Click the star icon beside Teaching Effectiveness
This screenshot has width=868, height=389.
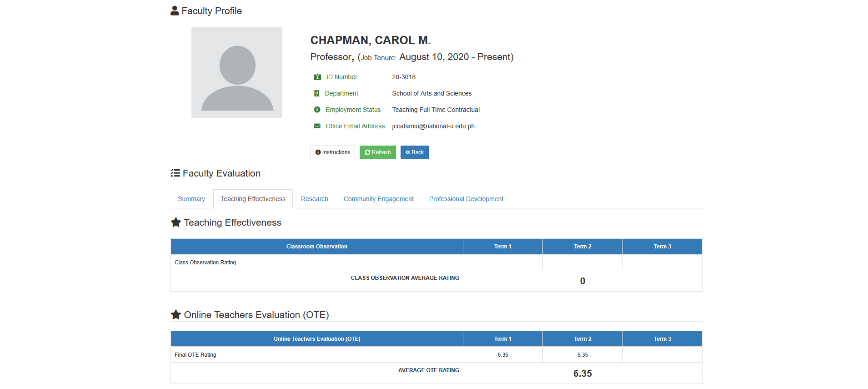176,222
